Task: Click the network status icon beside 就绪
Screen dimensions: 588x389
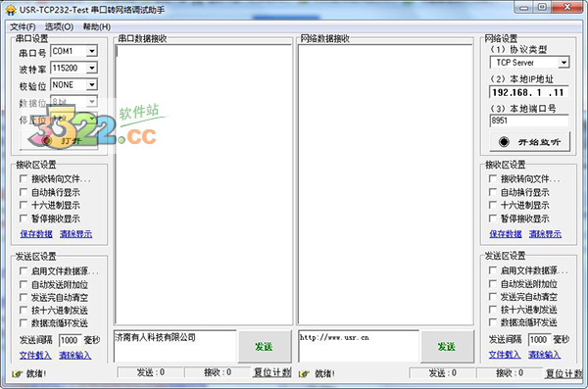Action: (304, 373)
